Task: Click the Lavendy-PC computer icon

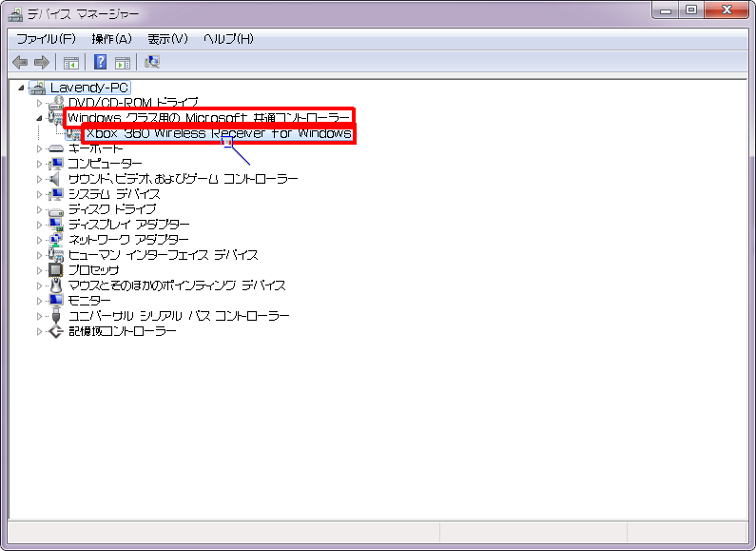Action: 38,88
